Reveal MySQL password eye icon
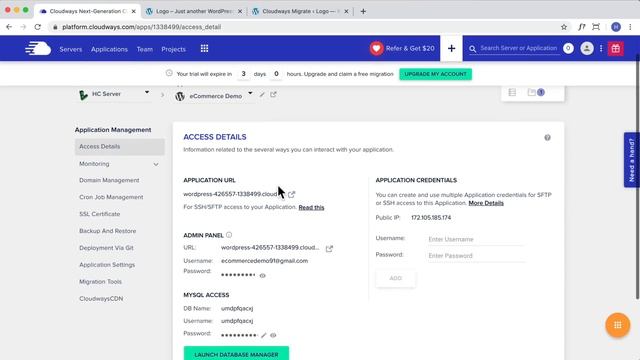This screenshot has width=640, height=360. 273,335
